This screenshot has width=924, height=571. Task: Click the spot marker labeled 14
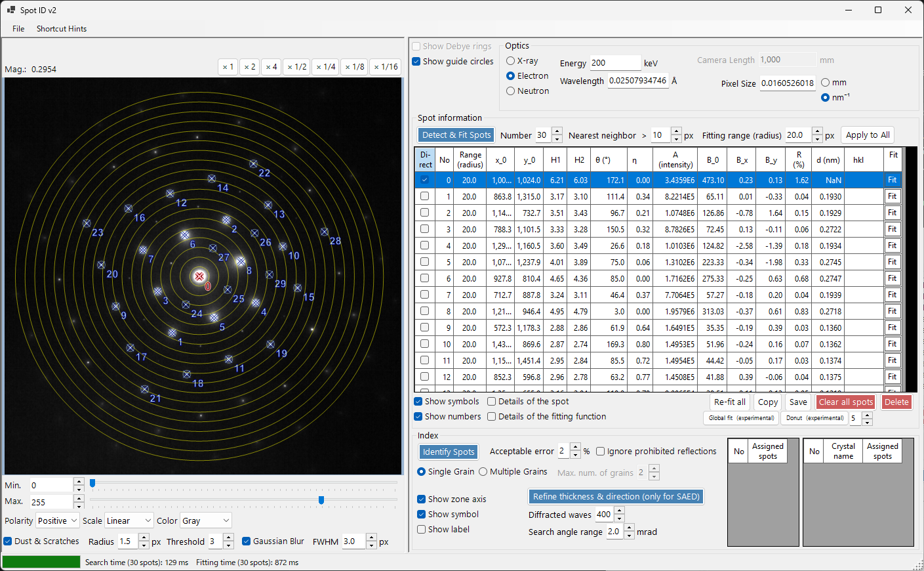coord(212,179)
